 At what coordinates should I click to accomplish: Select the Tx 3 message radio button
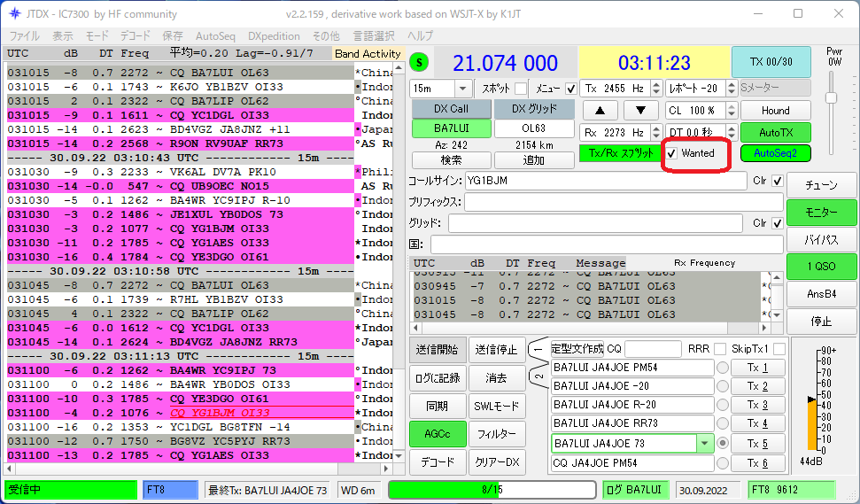click(723, 405)
